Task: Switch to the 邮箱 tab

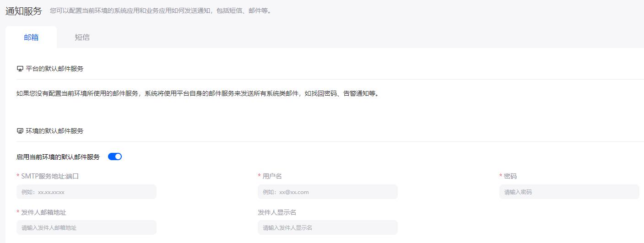Action: pyautogui.click(x=31, y=37)
